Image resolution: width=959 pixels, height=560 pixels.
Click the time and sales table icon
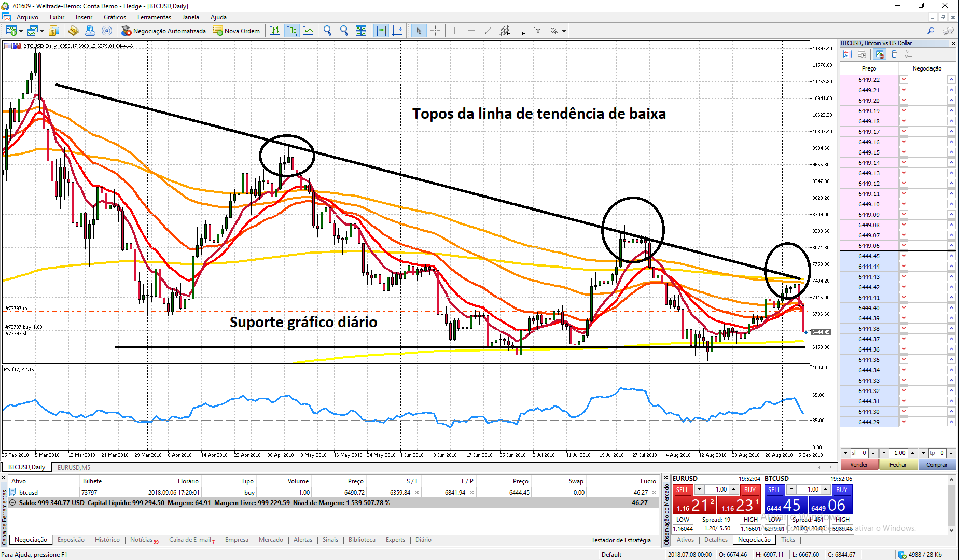(x=862, y=54)
